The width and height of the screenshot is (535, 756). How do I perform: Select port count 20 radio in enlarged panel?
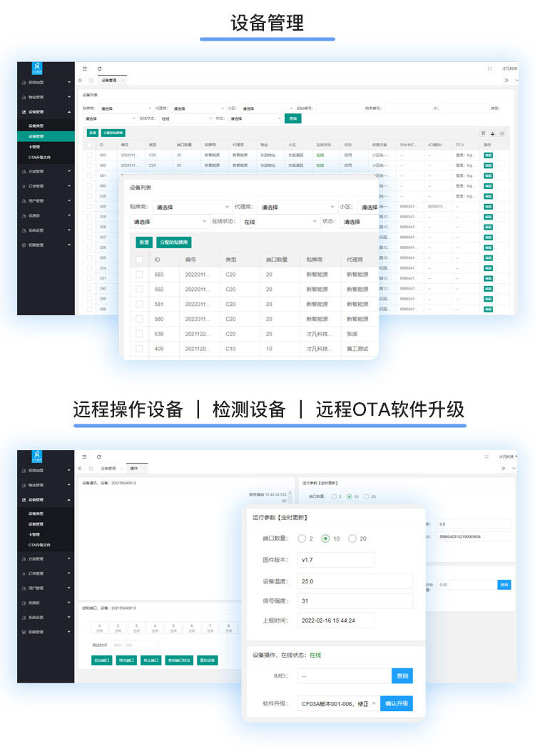[352, 538]
